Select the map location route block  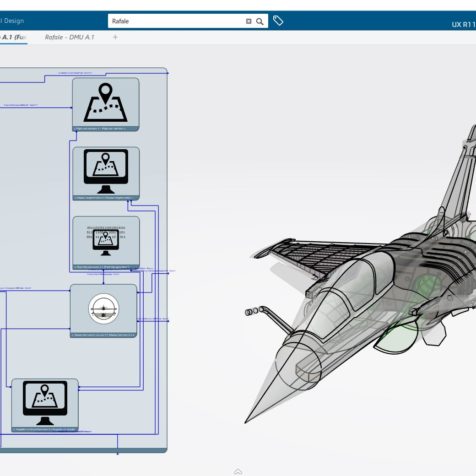point(106,104)
